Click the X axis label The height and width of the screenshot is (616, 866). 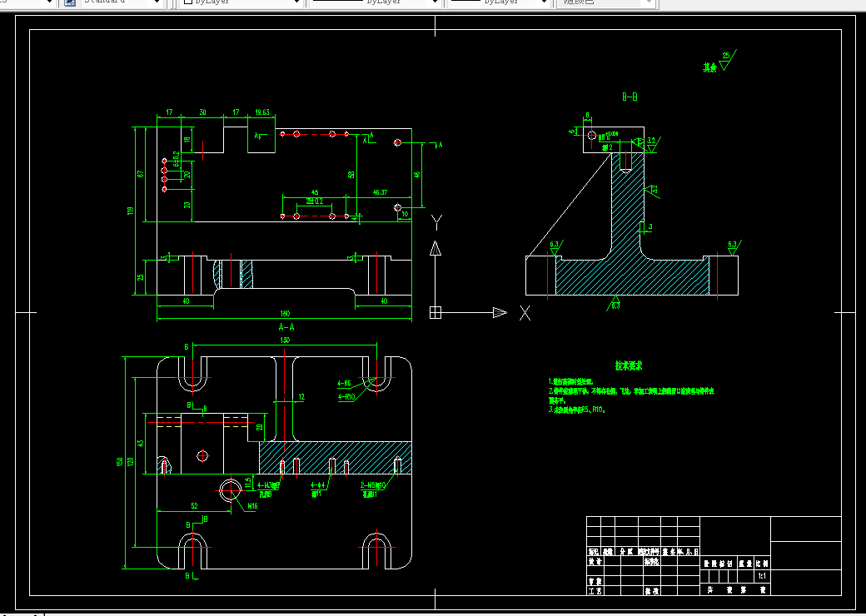525,314
